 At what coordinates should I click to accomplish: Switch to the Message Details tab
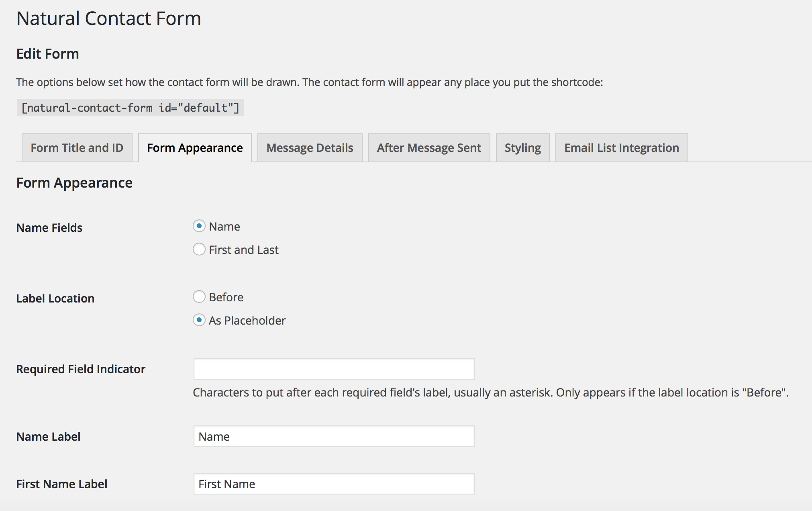point(310,148)
